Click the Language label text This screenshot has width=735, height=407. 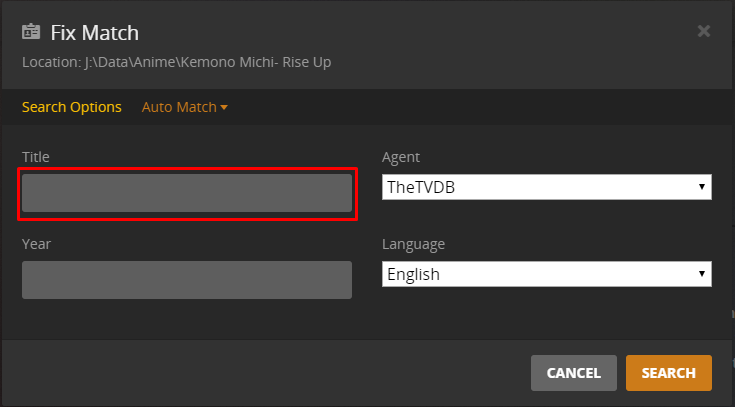(x=414, y=244)
